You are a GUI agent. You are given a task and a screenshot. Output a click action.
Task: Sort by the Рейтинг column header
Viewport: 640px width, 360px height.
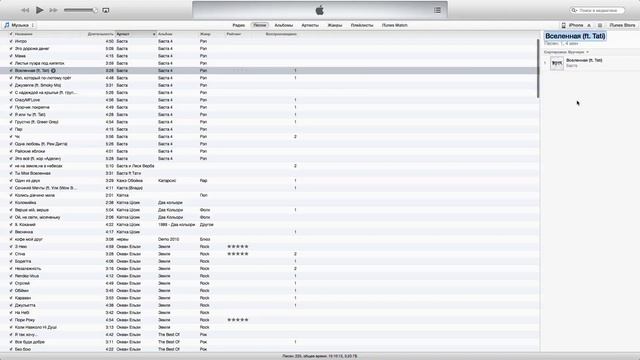[234, 34]
